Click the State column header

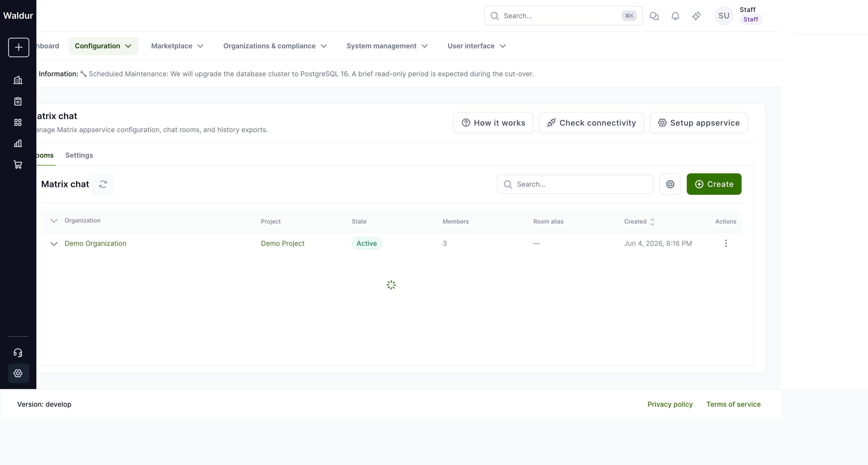coord(359,221)
